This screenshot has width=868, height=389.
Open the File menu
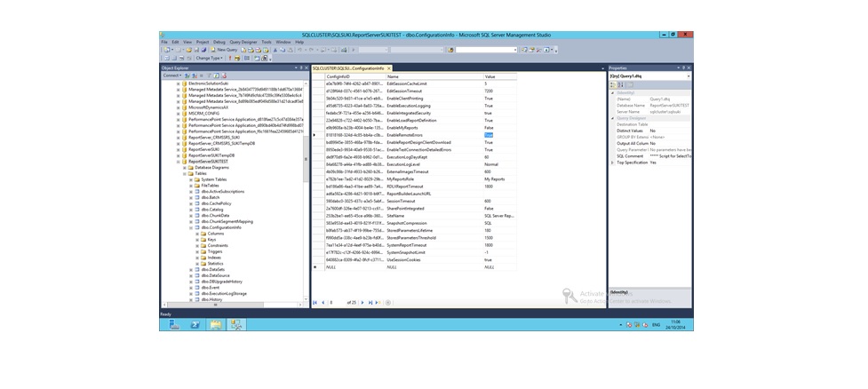[x=164, y=42]
